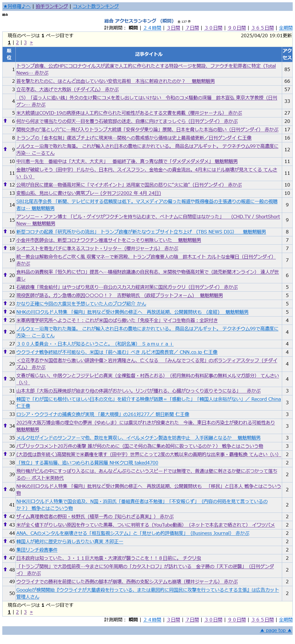Open the rank 5 article about 米大統領 COVID-19
The height and width of the screenshot is (644, 295).
(129, 113)
